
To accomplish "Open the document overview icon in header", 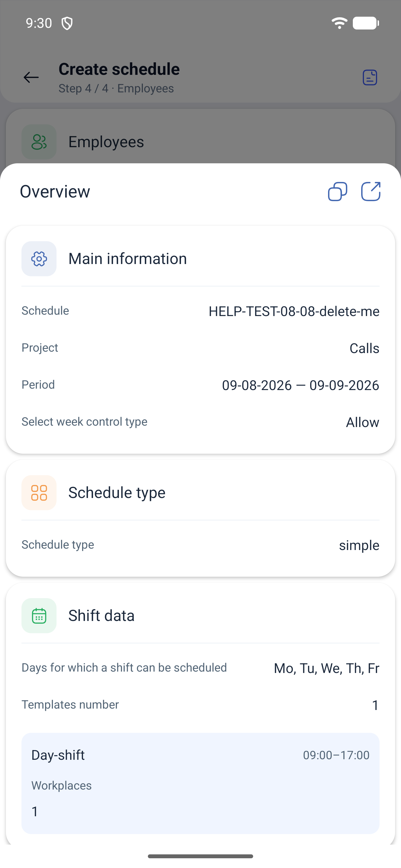I will point(370,78).
